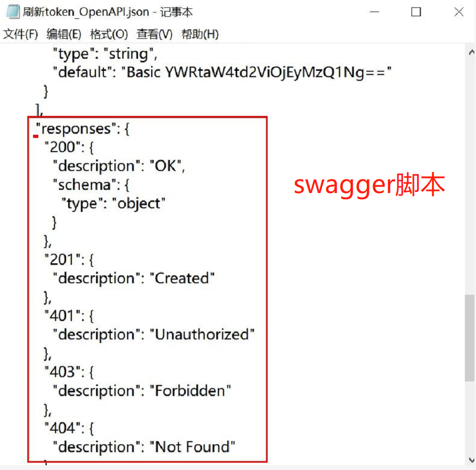Click the "403" response code line
The width and height of the screenshot is (476, 470).
(x=69, y=372)
